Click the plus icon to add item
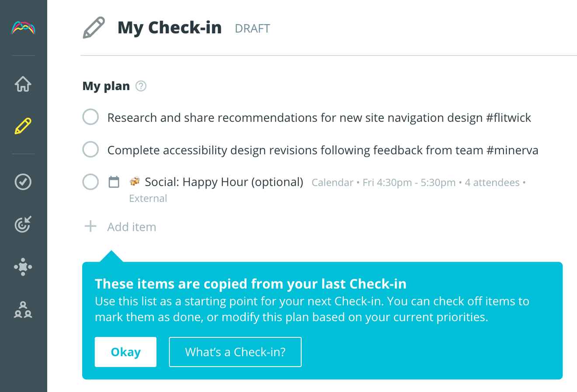This screenshot has width=577, height=392. tap(90, 226)
